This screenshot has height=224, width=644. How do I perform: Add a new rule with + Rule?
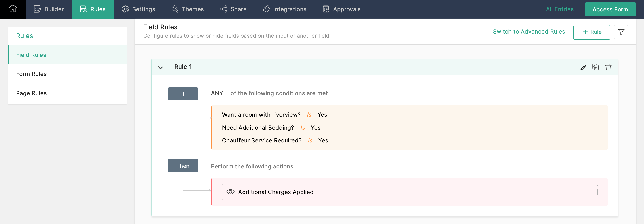pos(591,32)
